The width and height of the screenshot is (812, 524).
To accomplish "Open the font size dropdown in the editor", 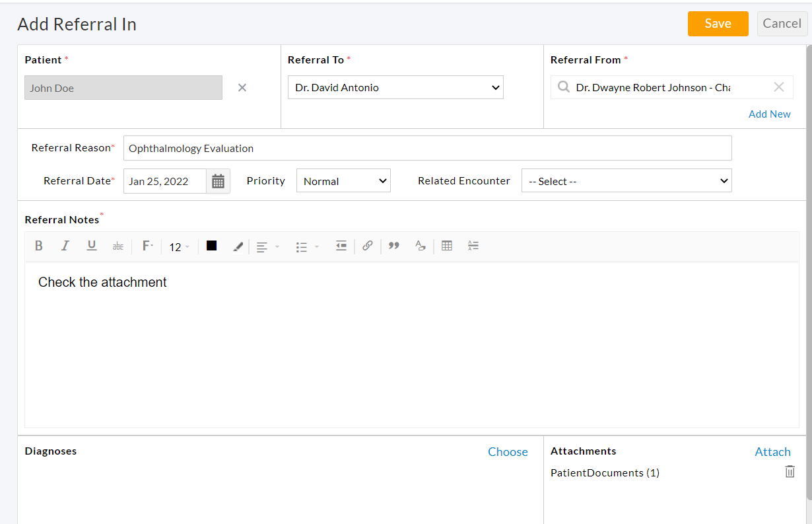I will (178, 246).
